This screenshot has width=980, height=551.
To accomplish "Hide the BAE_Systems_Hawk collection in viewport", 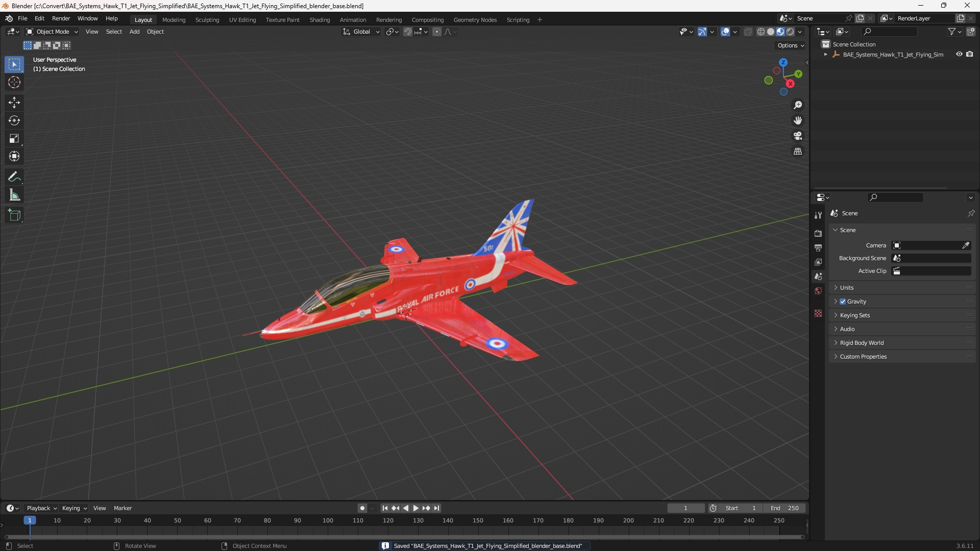I will click(x=959, y=54).
